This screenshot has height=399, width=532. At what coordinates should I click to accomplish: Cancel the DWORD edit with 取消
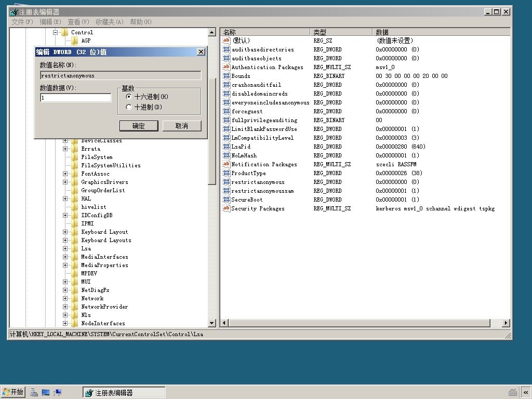tap(182, 126)
